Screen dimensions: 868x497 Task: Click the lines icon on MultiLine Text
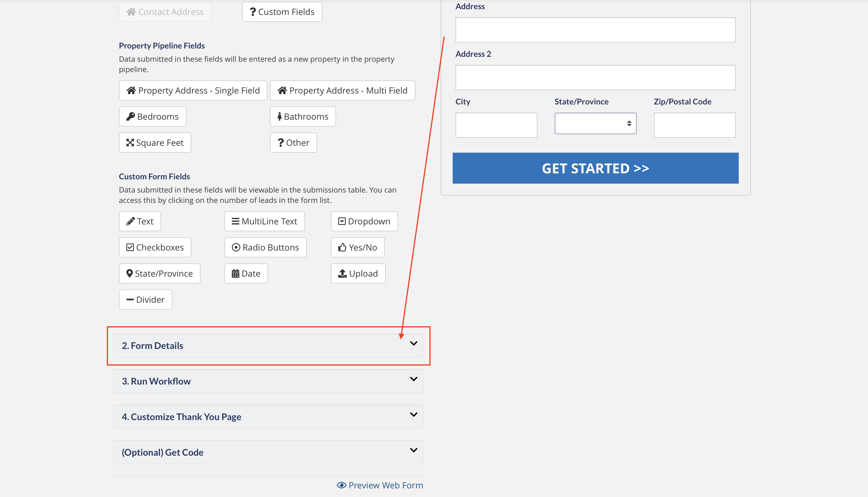tap(235, 221)
